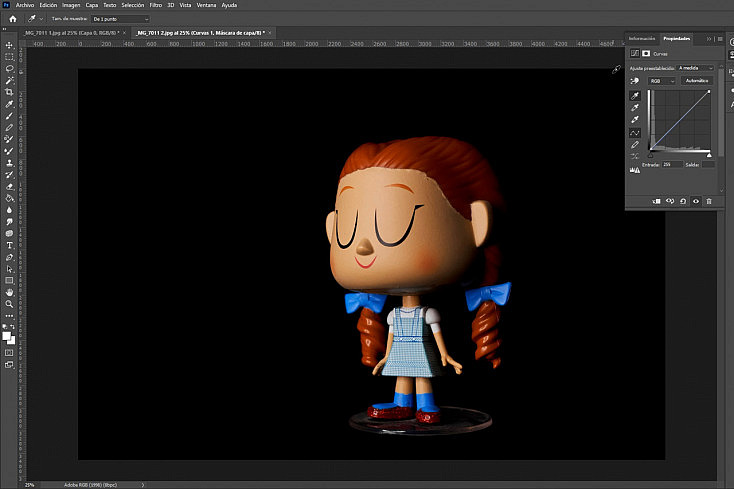Click the Automático button in Curves
The image size is (734, 489).
(x=697, y=81)
